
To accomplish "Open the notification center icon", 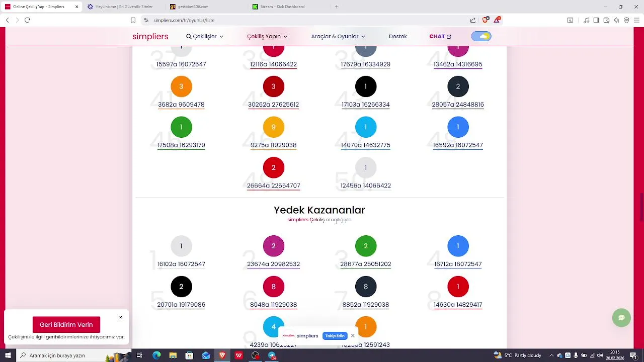I will click(635, 355).
